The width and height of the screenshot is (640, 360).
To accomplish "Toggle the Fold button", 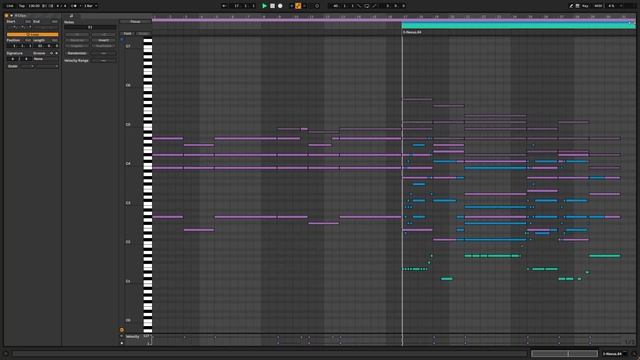I will (128, 33).
